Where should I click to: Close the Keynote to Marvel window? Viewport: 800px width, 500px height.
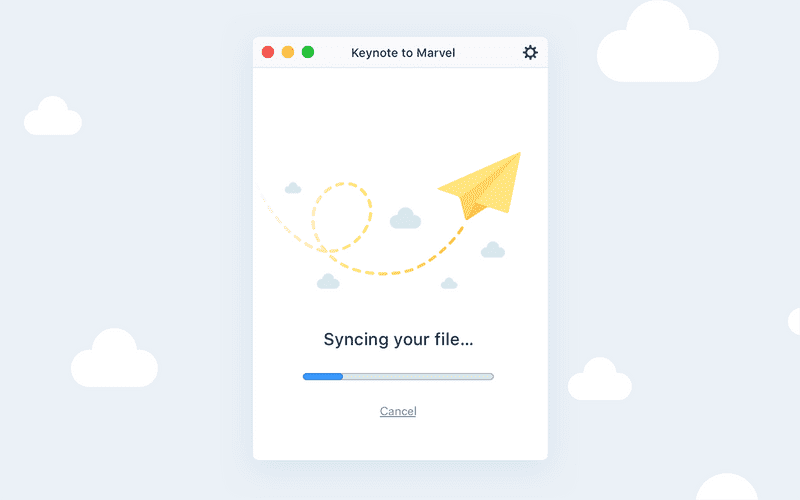pos(268,52)
